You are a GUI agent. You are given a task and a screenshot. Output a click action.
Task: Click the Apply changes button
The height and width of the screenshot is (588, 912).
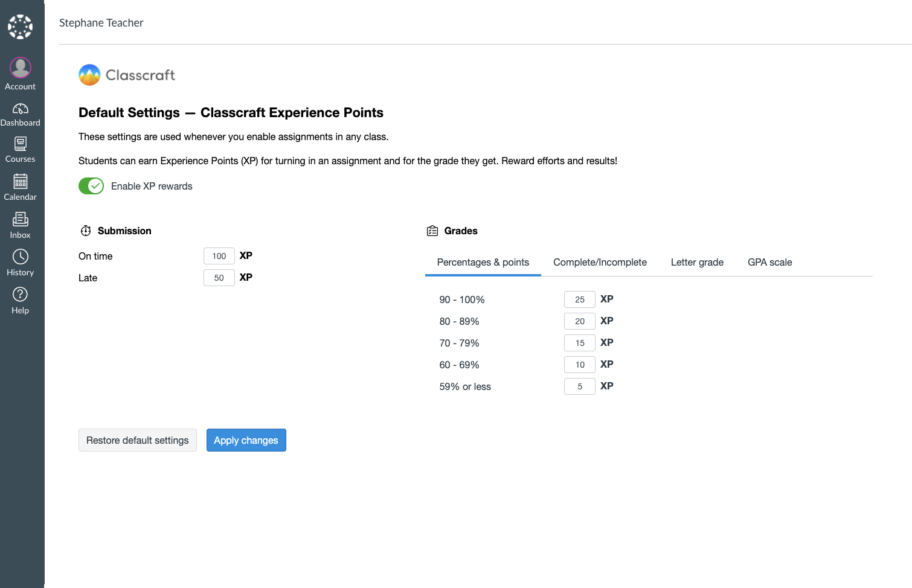(x=246, y=440)
